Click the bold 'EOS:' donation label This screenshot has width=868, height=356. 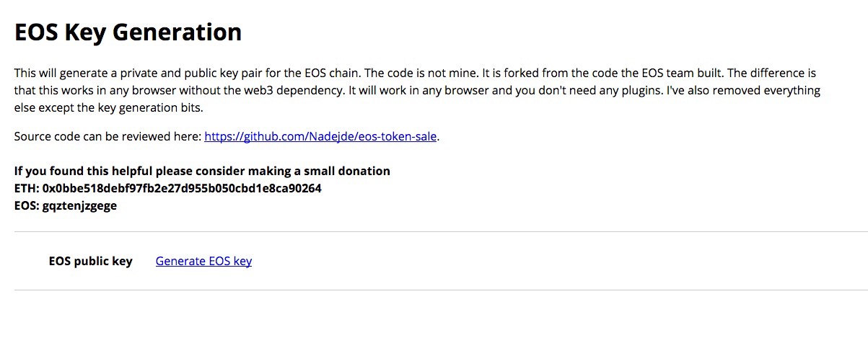point(27,205)
